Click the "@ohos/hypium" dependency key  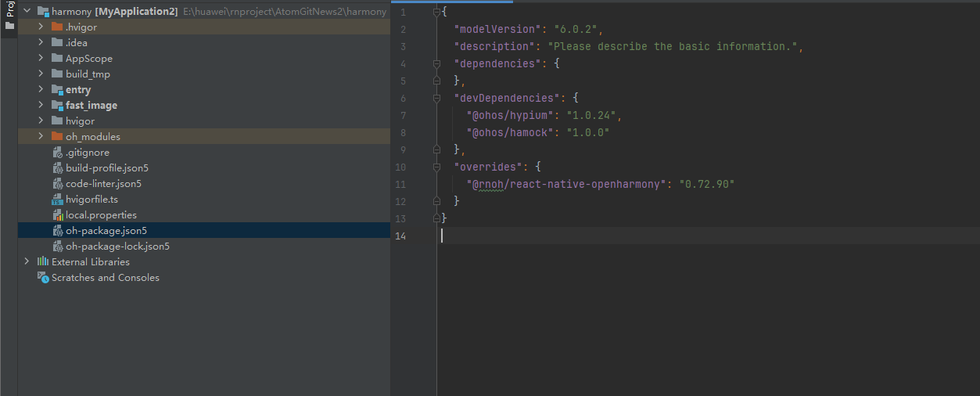(509, 116)
